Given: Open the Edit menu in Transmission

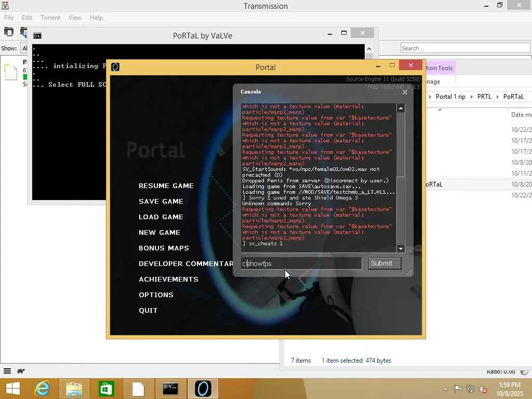Looking at the screenshot, I should point(27,18).
